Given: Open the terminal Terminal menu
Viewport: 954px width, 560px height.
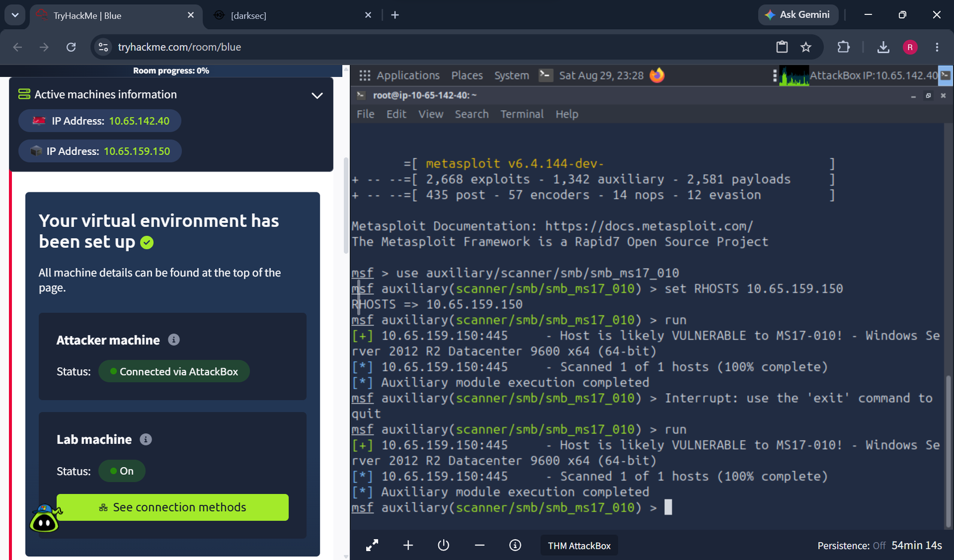Looking at the screenshot, I should pos(522,114).
